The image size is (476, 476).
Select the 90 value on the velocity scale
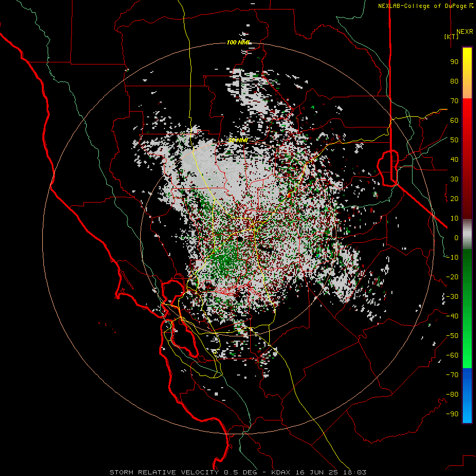tap(454, 62)
